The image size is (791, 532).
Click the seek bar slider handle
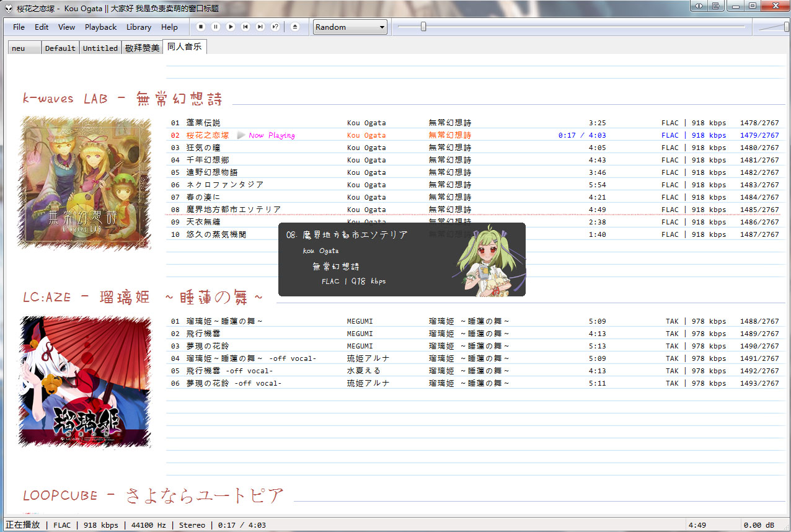[423, 27]
